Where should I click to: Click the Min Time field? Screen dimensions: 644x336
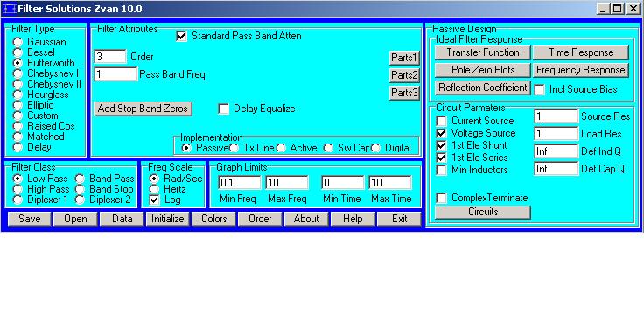[343, 182]
